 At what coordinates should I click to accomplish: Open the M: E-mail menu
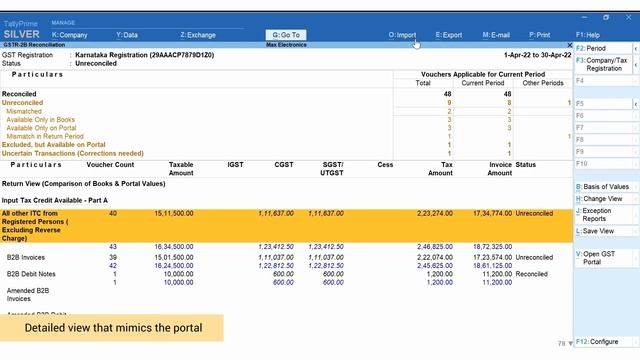click(x=496, y=35)
